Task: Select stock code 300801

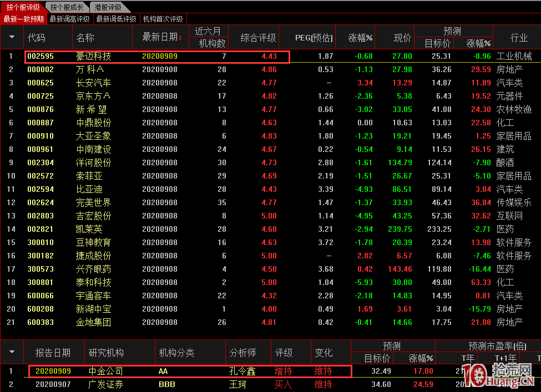Action: (x=41, y=282)
